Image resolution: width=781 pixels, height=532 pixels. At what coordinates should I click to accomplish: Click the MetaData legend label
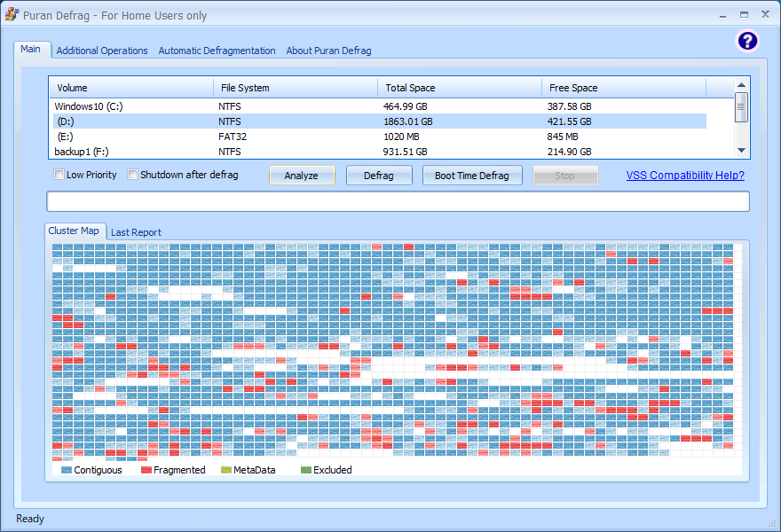255,470
